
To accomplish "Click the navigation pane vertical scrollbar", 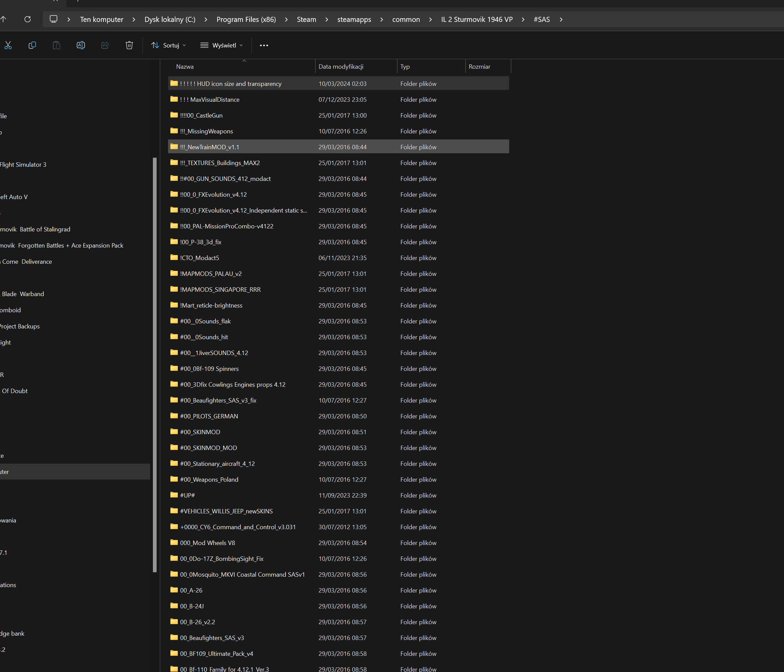I will click(154, 365).
